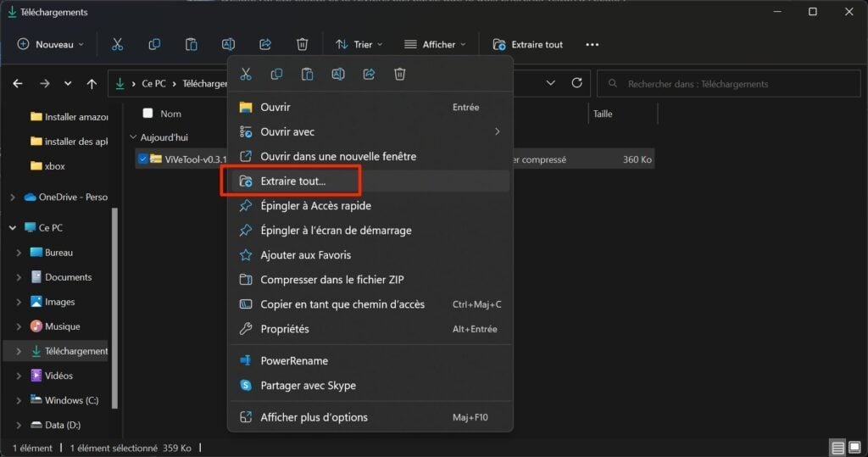
Task: Choose Copier en tant que chemin d'accès
Action: pos(370,304)
